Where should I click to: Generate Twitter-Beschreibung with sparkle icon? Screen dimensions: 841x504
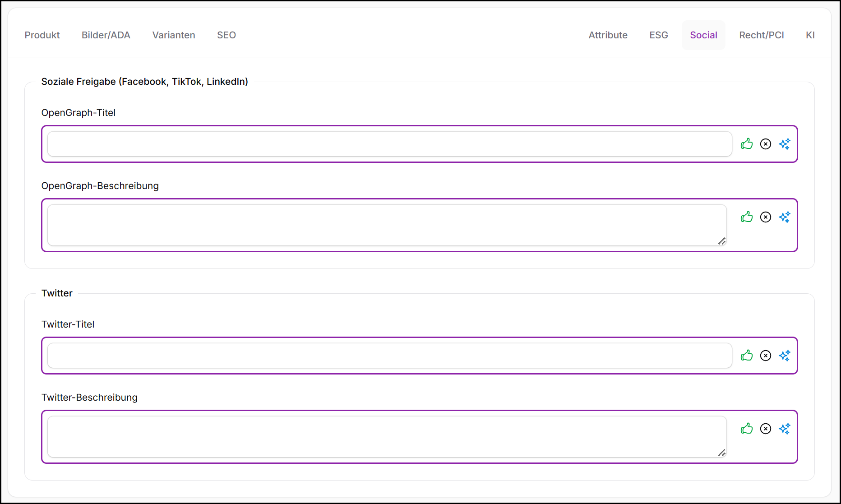(x=785, y=429)
